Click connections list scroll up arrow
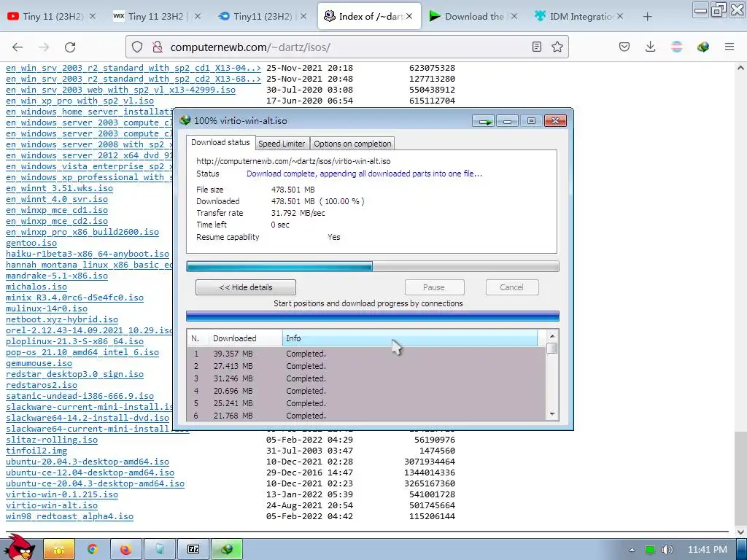Viewport: 747px width, 560px height. pyautogui.click(x=552, y=335)
